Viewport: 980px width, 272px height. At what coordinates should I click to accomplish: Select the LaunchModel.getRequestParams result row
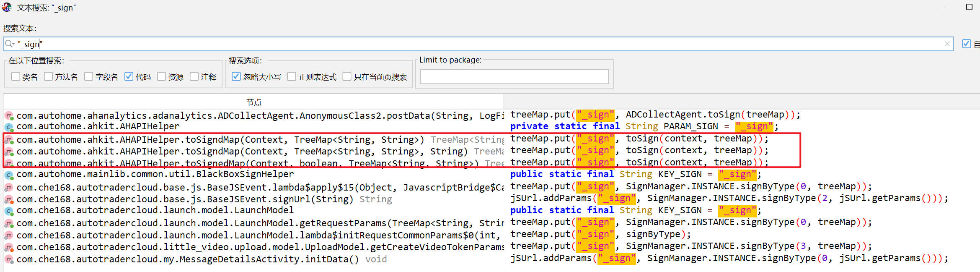(x=260, y=223)
